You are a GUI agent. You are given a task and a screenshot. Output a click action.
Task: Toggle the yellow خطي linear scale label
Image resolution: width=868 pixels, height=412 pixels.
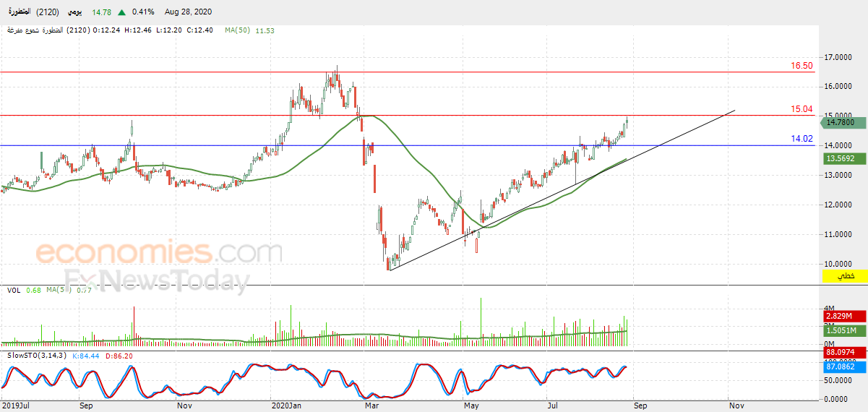844,277
